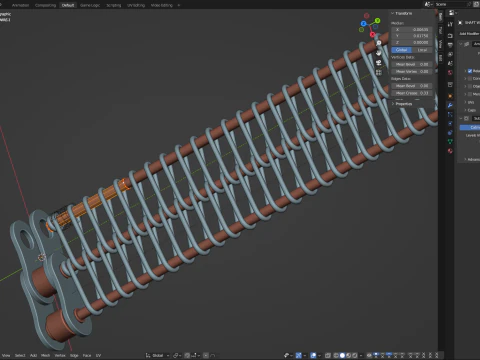Viewport: 480px width, 360px height.
Task: Click the pan hand viewport navigation icon
Action: (x=379, y=53)
